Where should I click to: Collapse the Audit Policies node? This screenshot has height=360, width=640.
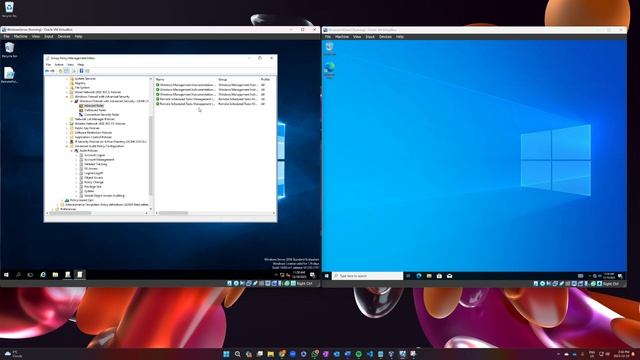(x=71, y=151)
